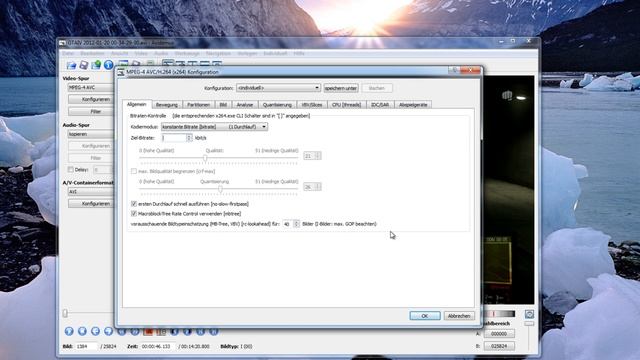Screen dimensions: 640x360
Task: Open the Werkzeuge menu in Avidemux
Action: (187, 53)
